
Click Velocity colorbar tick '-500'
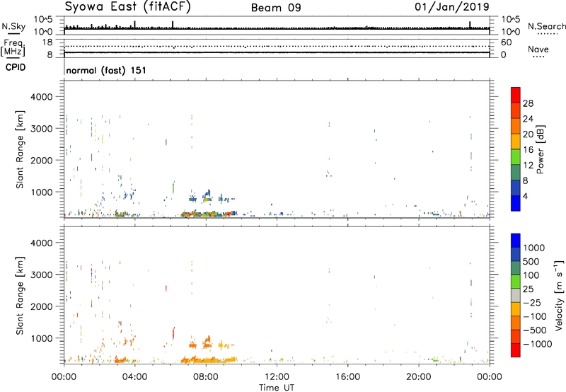coord(535,330)
